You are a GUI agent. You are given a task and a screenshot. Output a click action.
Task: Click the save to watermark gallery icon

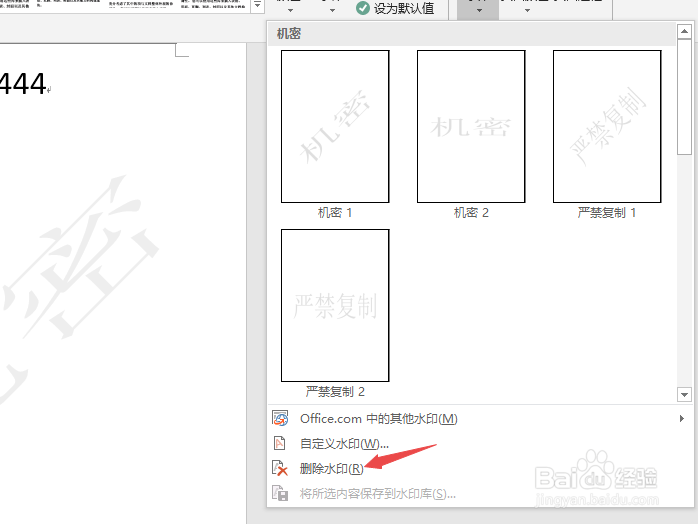click(280, 493)
